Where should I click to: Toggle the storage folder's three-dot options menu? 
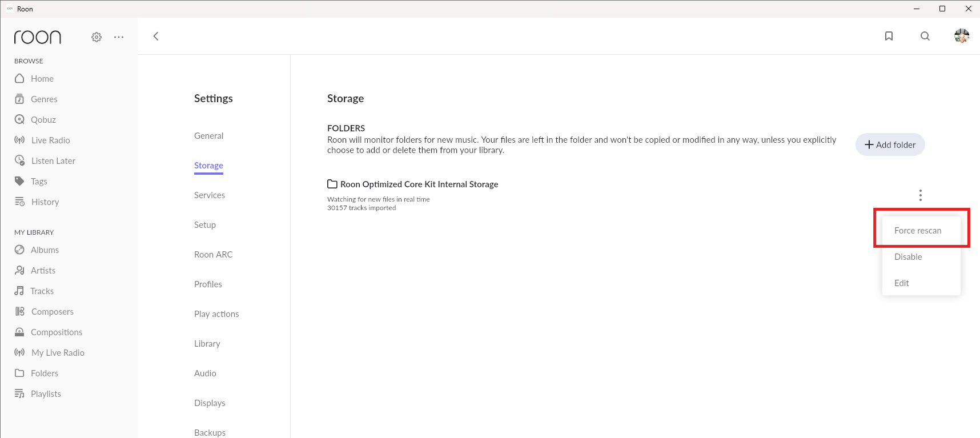tap(920, 195)
